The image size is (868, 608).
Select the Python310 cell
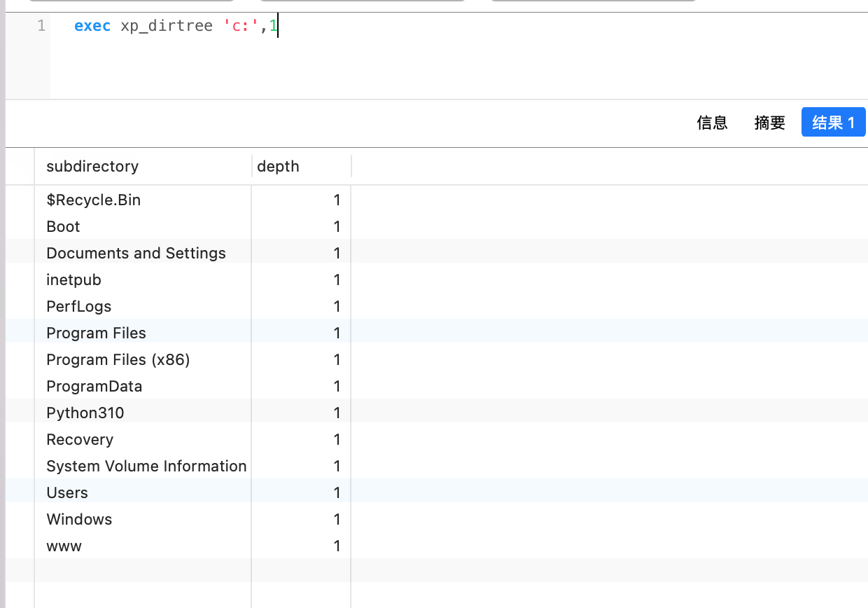tap(85, 413)
